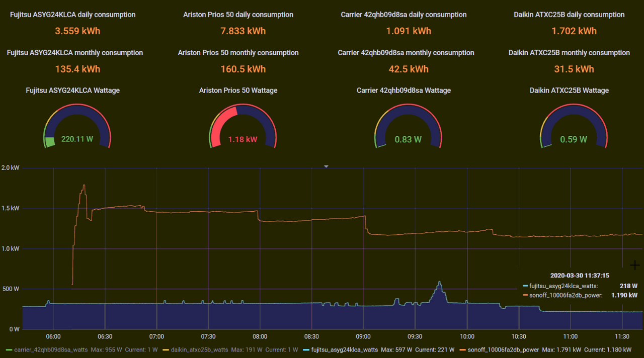644x358 pixels.
Task: Open Carrier 42qhb09d8sa monthly consumption panel title
Action: point(406,53)
